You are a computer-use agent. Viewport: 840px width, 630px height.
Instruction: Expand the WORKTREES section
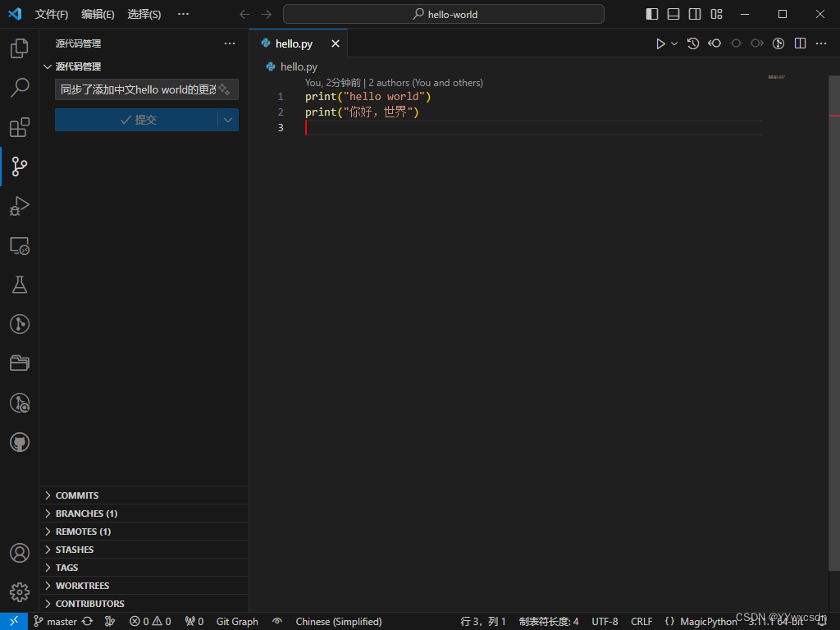click(144, 586)
